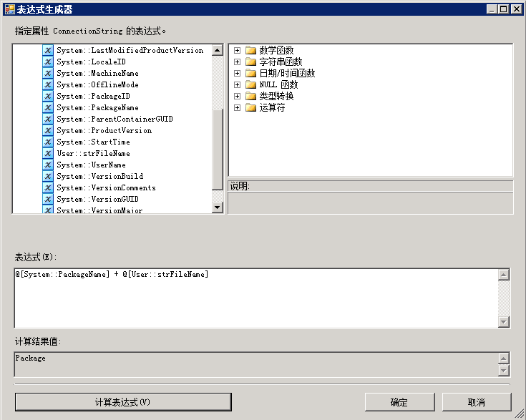The height and width of the screenshot is (420, 526).
Task: Click variable icon beside System::UserName
Action: [48, 165]
